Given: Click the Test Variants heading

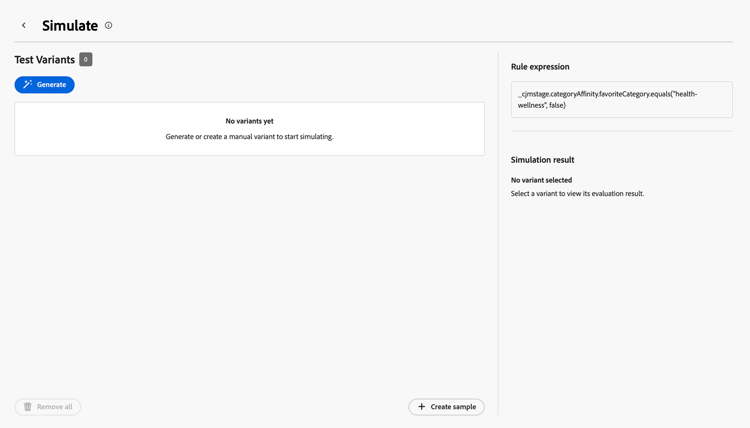Looking at the screenshot, I should pos(44,59).
